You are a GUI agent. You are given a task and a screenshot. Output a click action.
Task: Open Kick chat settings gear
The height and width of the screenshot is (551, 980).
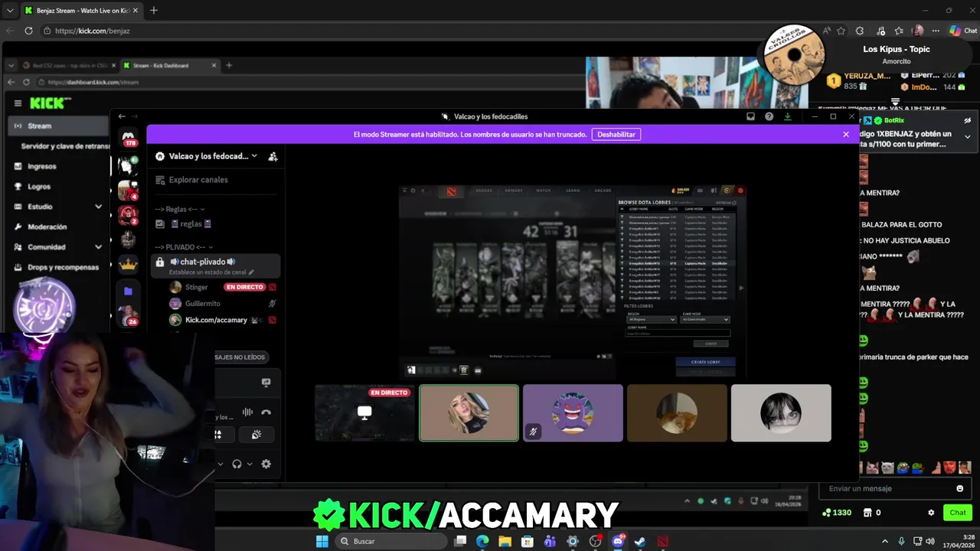point(931,513)
